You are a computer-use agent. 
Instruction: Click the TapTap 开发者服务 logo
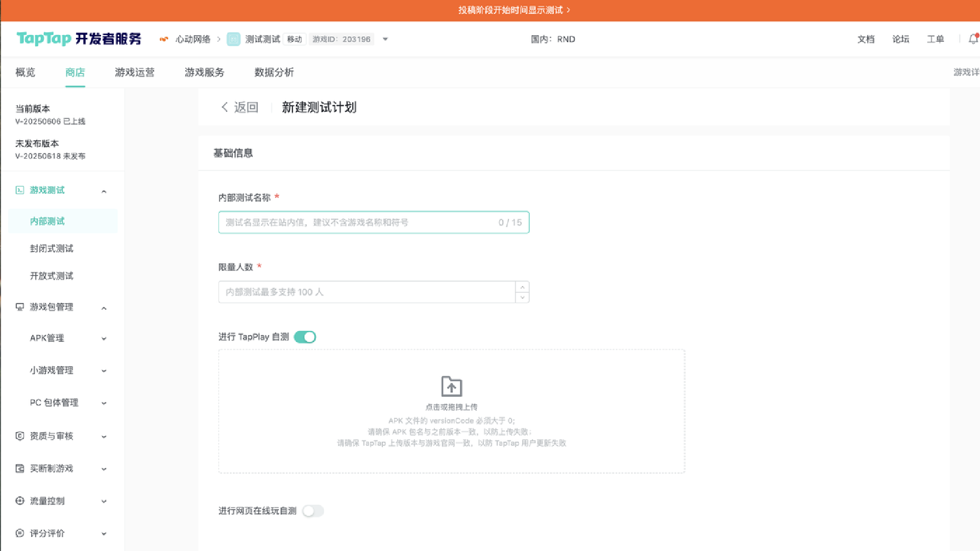tap(79, 39)
